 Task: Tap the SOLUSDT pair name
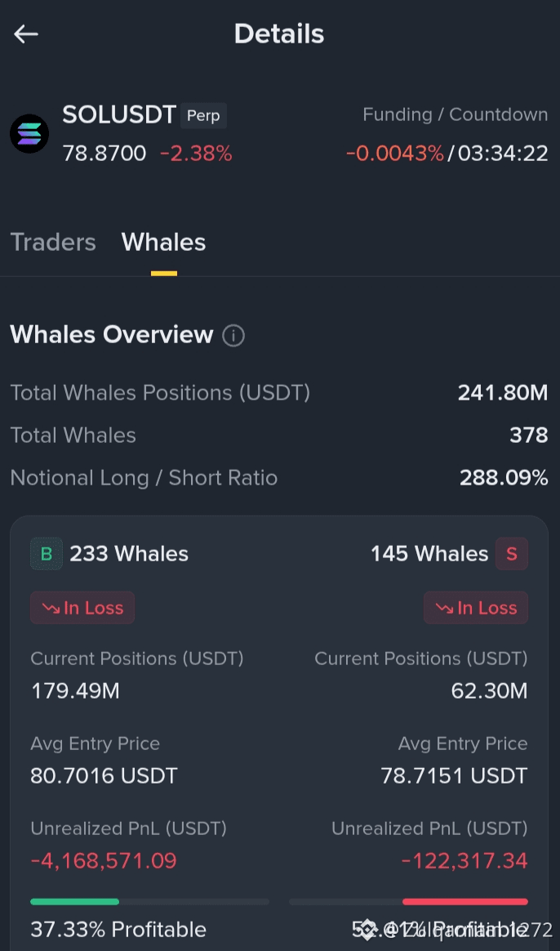click(x=119, y=114)
